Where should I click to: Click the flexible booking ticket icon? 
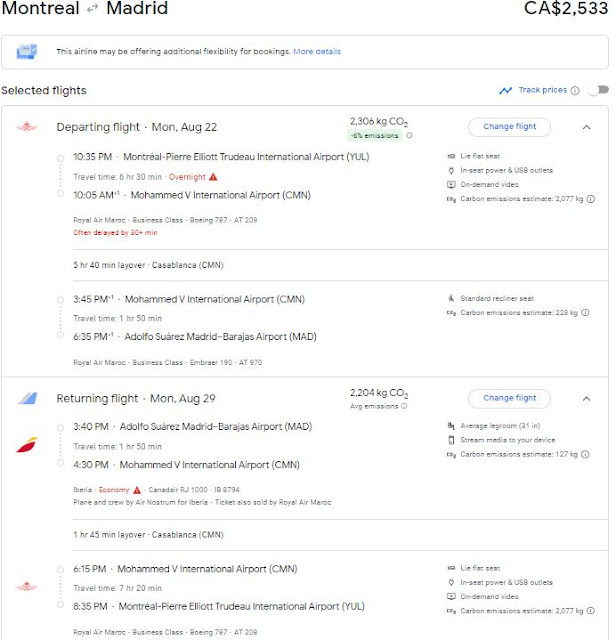pyautogui.click(x=27, y=52)
